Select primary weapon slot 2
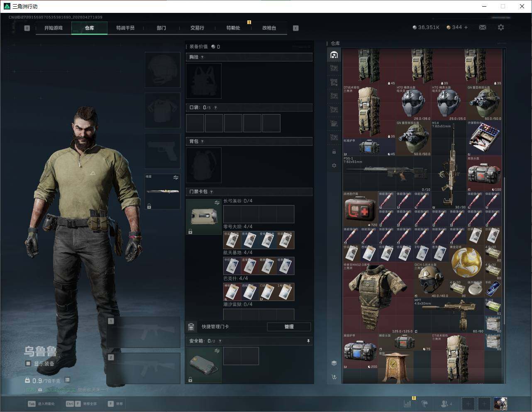 click(x=144, y=369)
